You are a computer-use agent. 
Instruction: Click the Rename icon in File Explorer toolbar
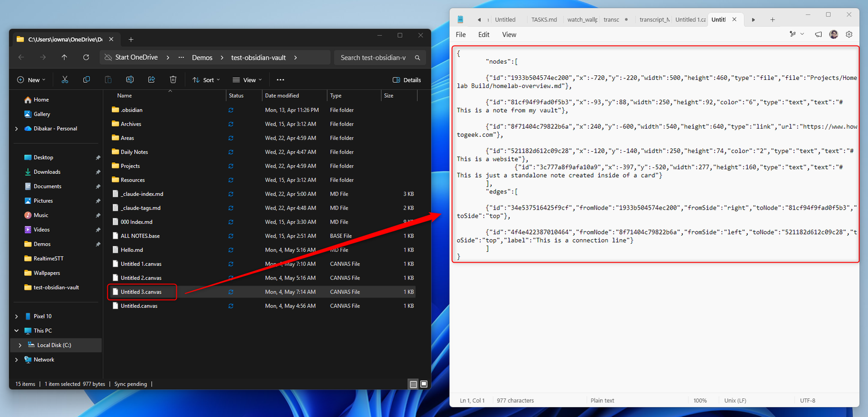(130, 80)
